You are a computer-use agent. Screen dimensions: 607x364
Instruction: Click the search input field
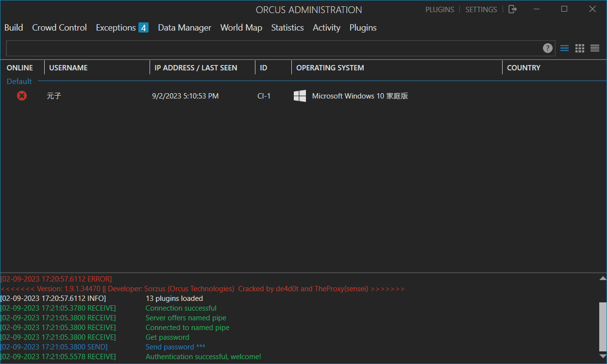point(272,48)
